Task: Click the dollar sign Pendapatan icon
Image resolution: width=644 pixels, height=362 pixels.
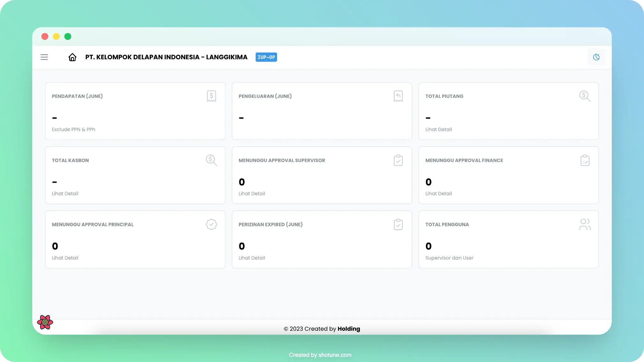Action: tap(211, 96)
